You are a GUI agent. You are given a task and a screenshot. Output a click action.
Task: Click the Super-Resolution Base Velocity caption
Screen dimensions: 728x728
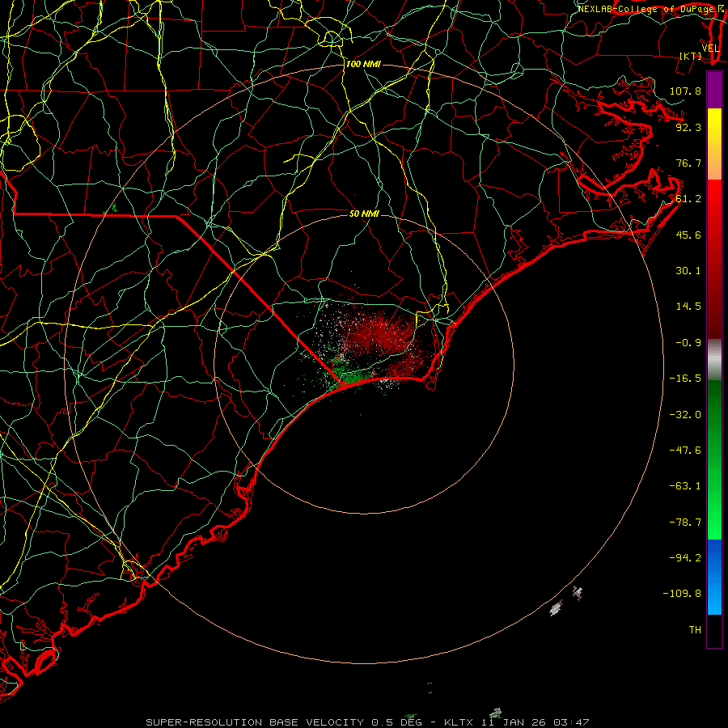pyautogui.click(x=367, y=722)
